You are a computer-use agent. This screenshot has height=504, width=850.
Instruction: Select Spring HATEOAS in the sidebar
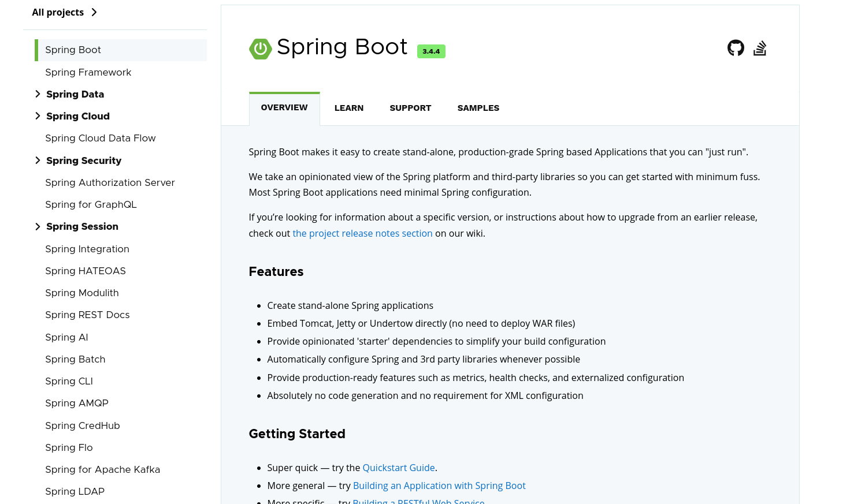pos(86,271)
